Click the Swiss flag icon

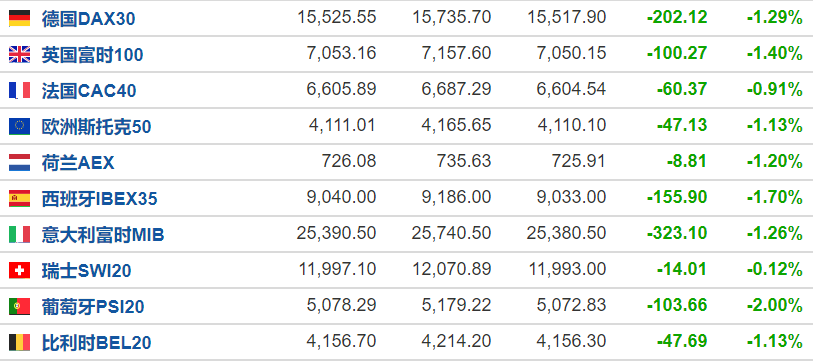(19, 270)
